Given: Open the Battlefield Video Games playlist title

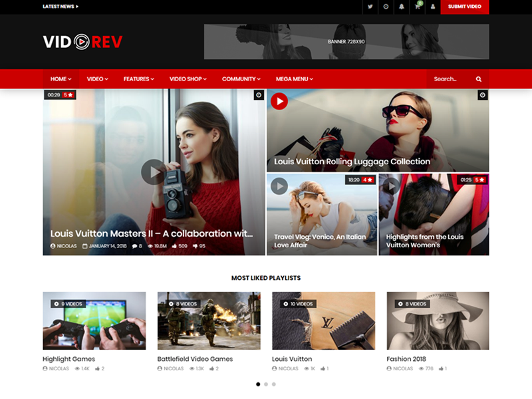Looking at the screenshot, I should 195,359.
